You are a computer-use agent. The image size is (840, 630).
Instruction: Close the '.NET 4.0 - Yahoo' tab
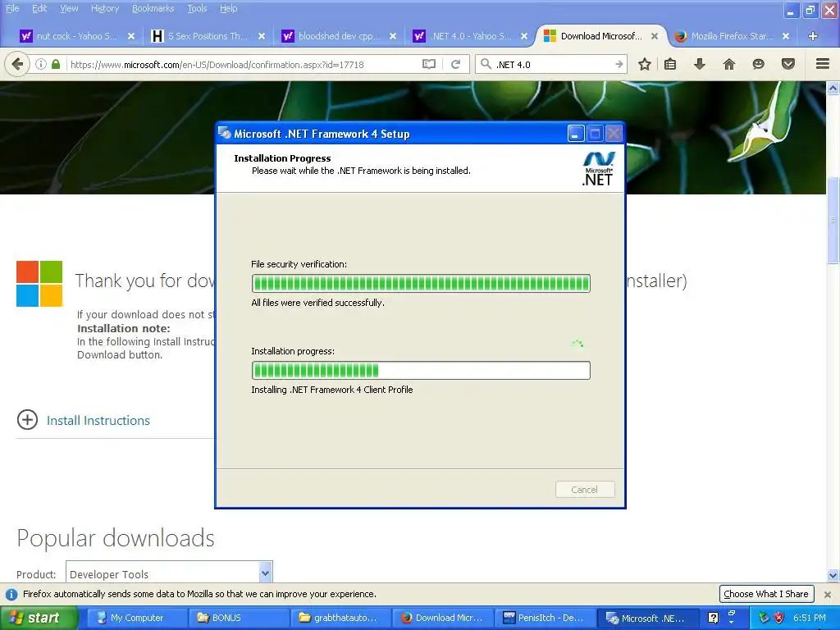(x=524, y=36)
